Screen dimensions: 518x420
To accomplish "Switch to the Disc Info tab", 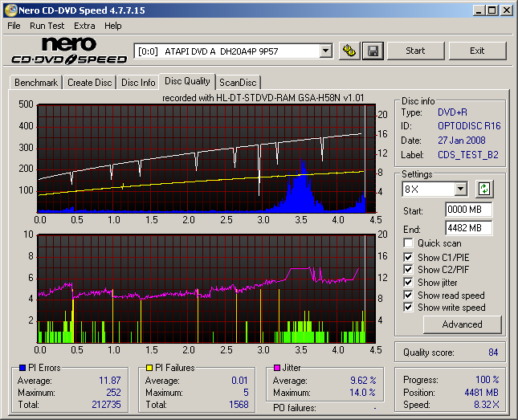I will click(138, 82).
